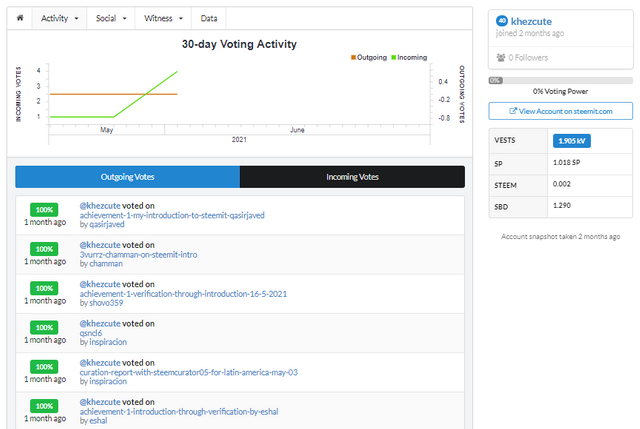640x429 pixels.
Task: Click 100% badge on the qasirjaved vote
Action: [x=44, y=210]
